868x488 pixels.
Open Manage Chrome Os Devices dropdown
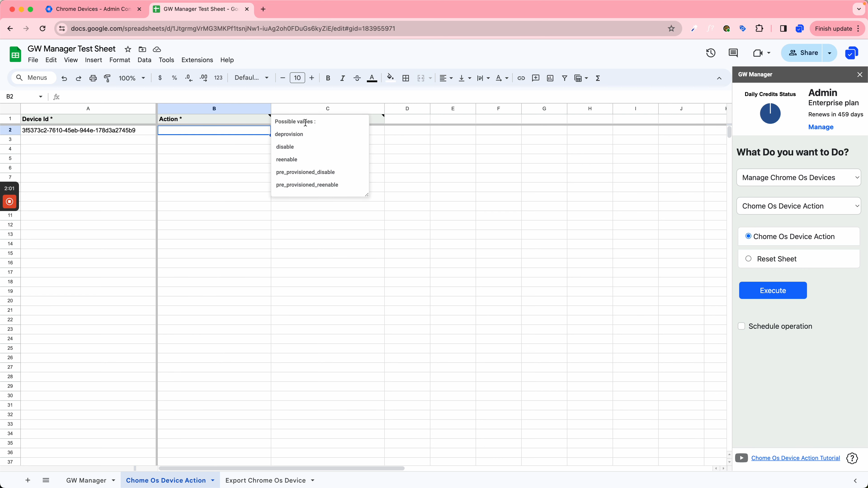[799, 178]
